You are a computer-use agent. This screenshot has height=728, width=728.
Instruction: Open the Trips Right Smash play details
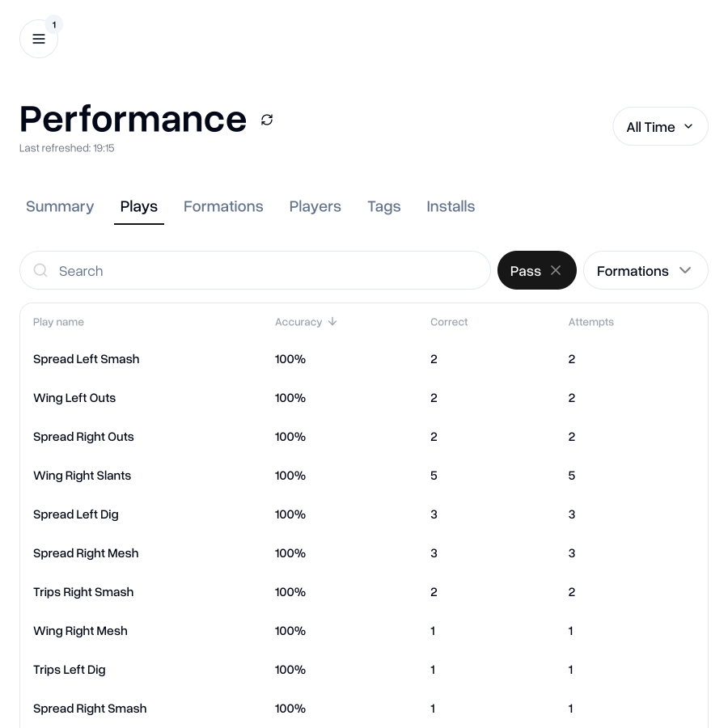tap(83, 592)
